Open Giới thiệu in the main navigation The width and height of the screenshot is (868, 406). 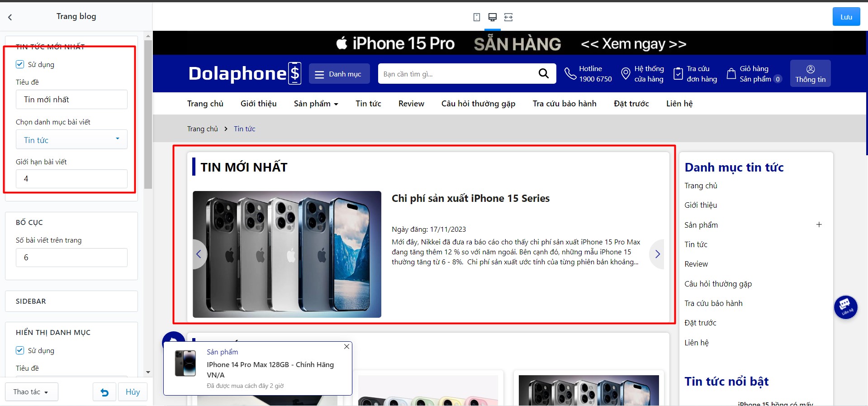click(x=258, y=104)
